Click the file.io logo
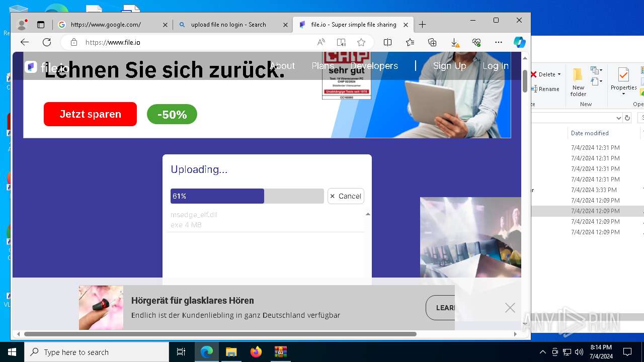Screen dimensions: 644x362 point(46,67)
